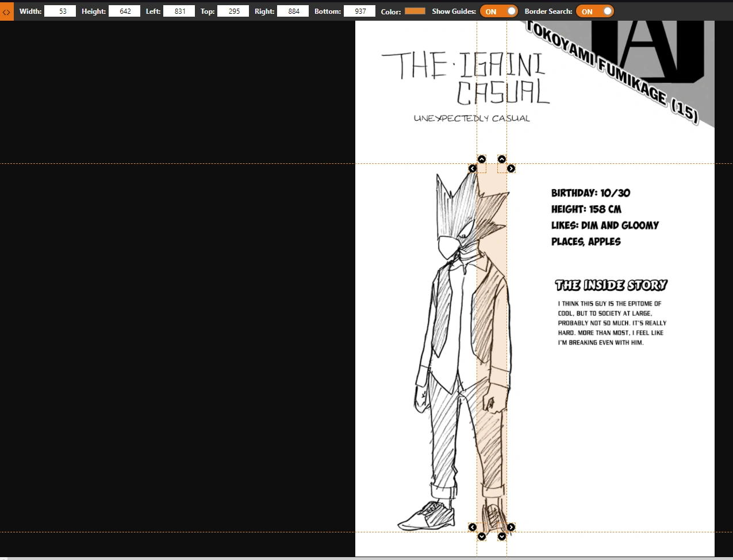Click the "PLACES, APPLES" text line
Viewport: 733px width, 560px height.
[586, 241]
